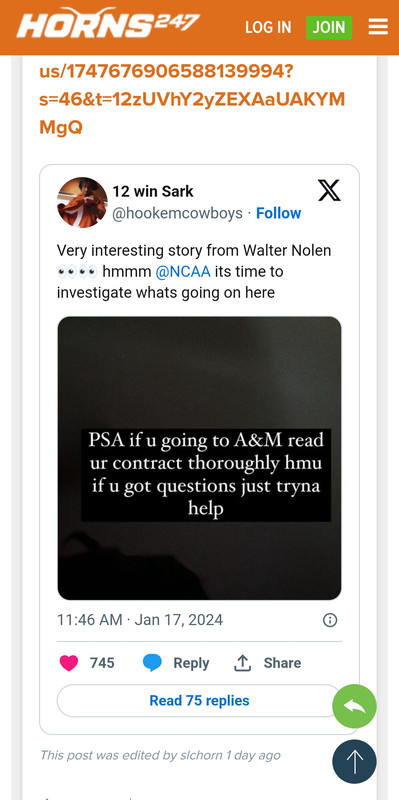Follow the @hookemcowboys account
399x800 pixels.
[279, 213]
